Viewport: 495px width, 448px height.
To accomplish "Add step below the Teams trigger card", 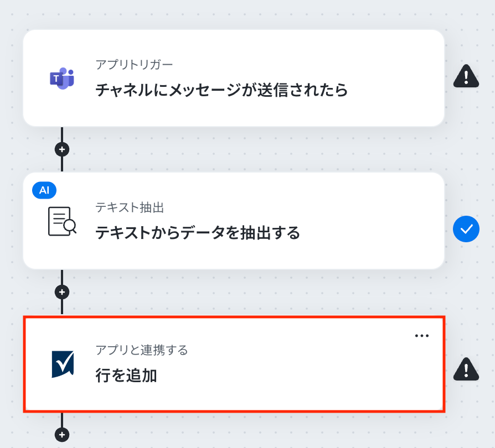I will click(x=62, y=149).
